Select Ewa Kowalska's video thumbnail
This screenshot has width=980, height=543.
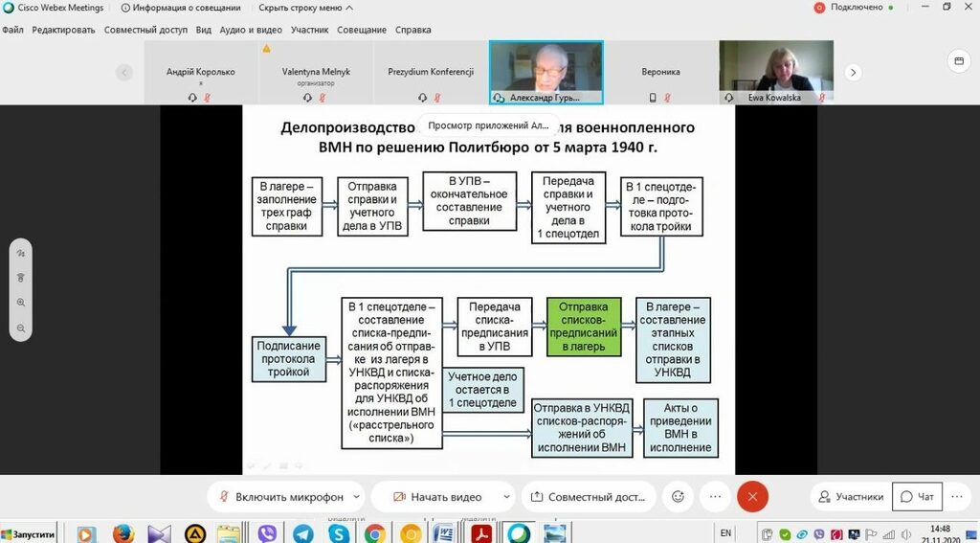pyautogui.click(x=776, y=71)
